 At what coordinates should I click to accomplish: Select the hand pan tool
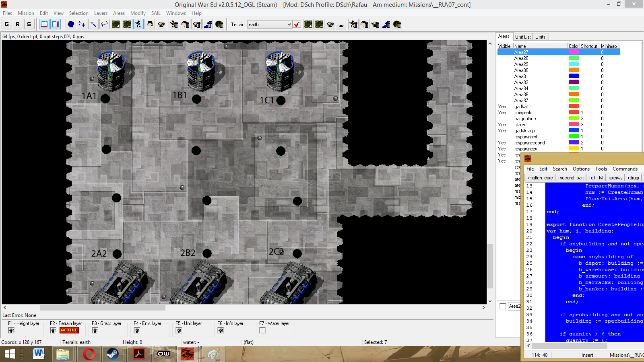(x=71, y=24)
